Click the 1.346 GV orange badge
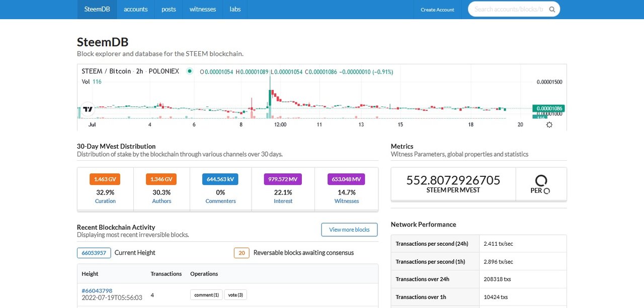 pos(162,179)
